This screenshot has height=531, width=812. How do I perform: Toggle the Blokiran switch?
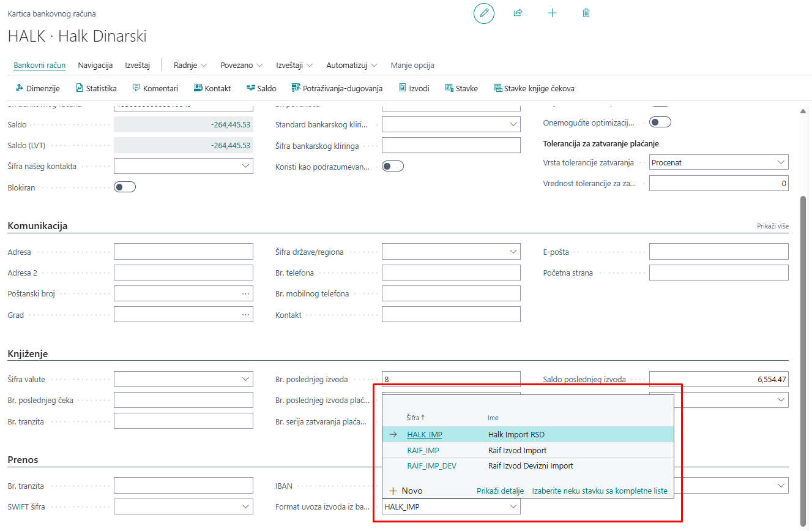(x=125, y=187)
